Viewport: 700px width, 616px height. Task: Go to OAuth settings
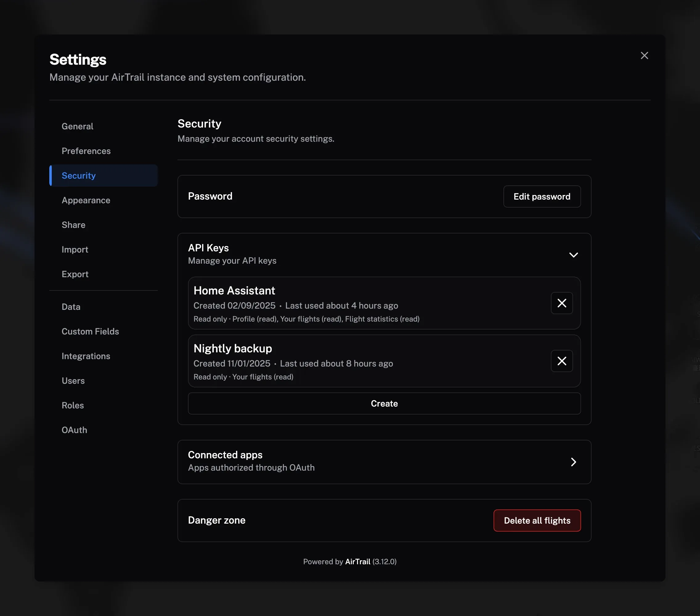click(104, 430)
